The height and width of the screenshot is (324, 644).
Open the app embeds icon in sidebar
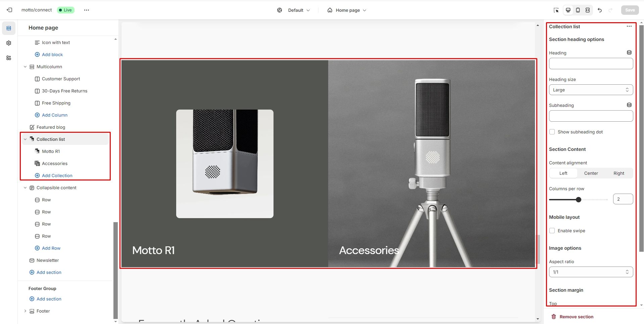(9, 58)
